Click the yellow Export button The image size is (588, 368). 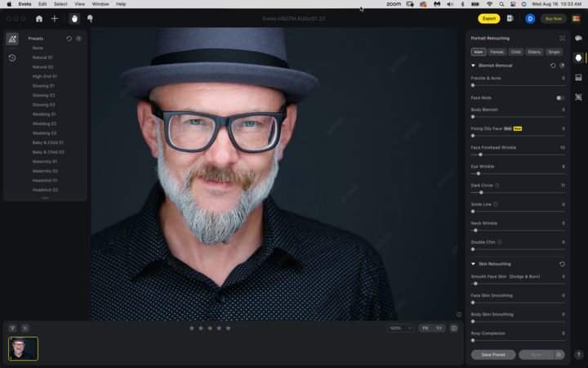click(x=488, y=18)
